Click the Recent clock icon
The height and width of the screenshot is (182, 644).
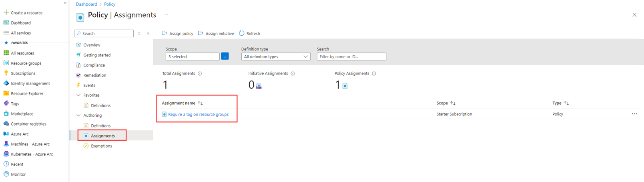click(6, 164)
